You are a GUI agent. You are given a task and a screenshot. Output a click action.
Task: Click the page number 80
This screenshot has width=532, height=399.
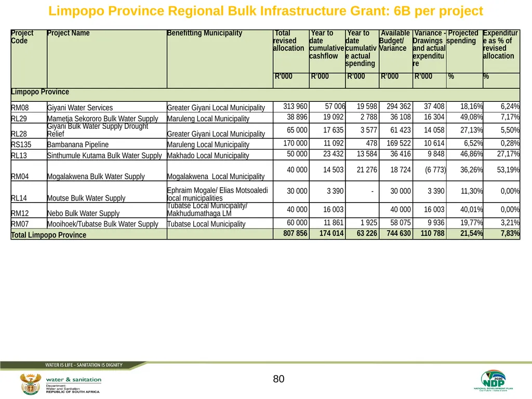click(x=278, y=379)
